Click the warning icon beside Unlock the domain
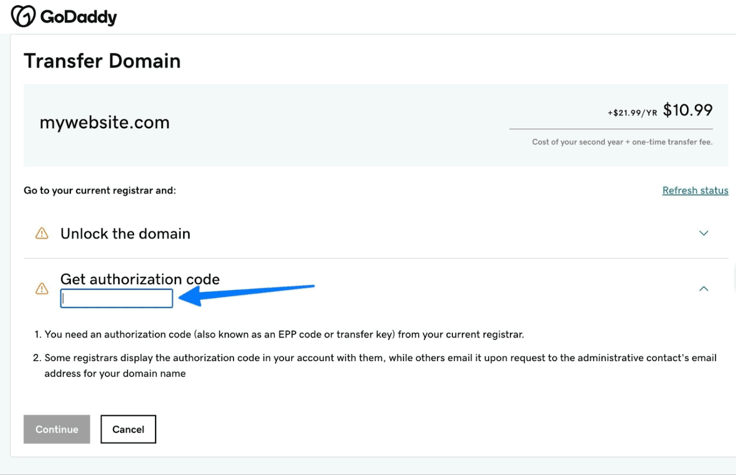Image resolution: width=736 pixels, height=475 pixels. (x=42, y=233)
